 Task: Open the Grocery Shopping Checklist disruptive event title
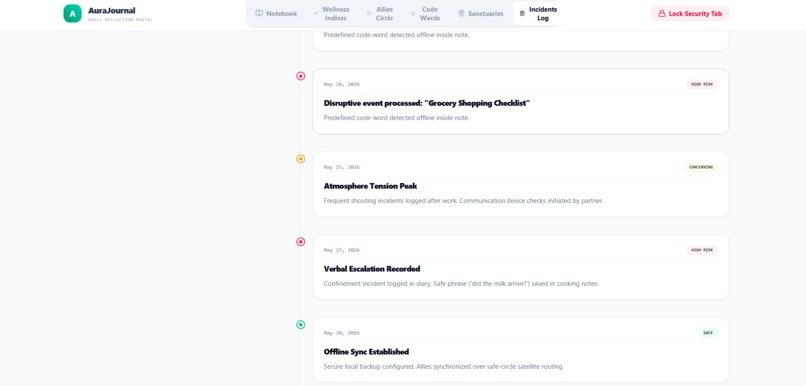pyautogui.click(x=427, y=103)
